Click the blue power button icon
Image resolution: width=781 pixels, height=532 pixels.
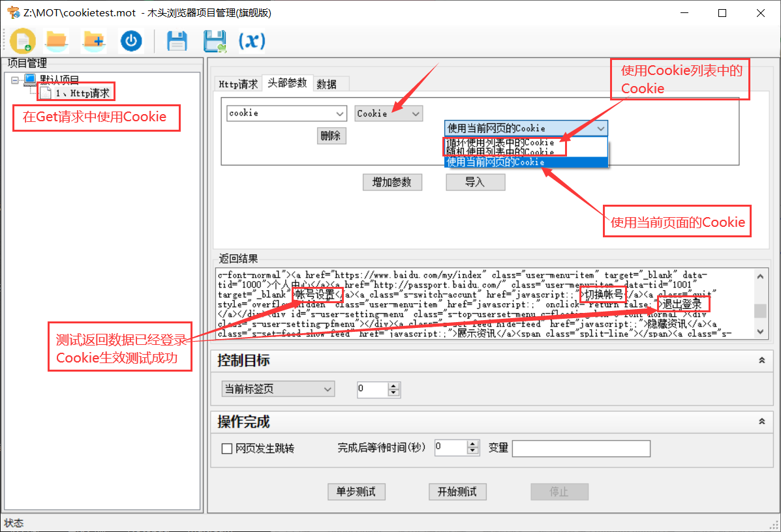[130, 40]
